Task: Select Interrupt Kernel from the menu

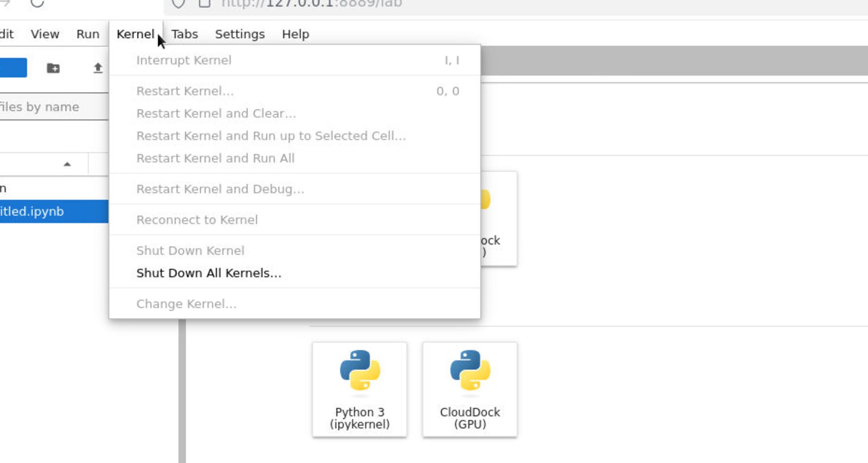Action: (x=184, y=60)
